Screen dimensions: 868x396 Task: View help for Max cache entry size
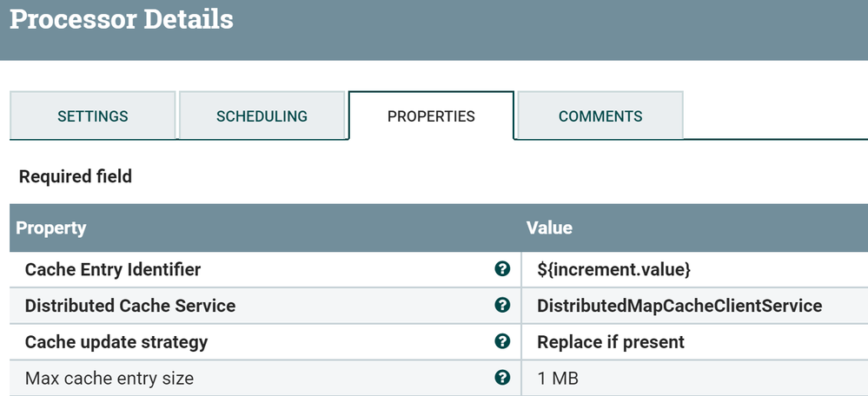point(501,378)
